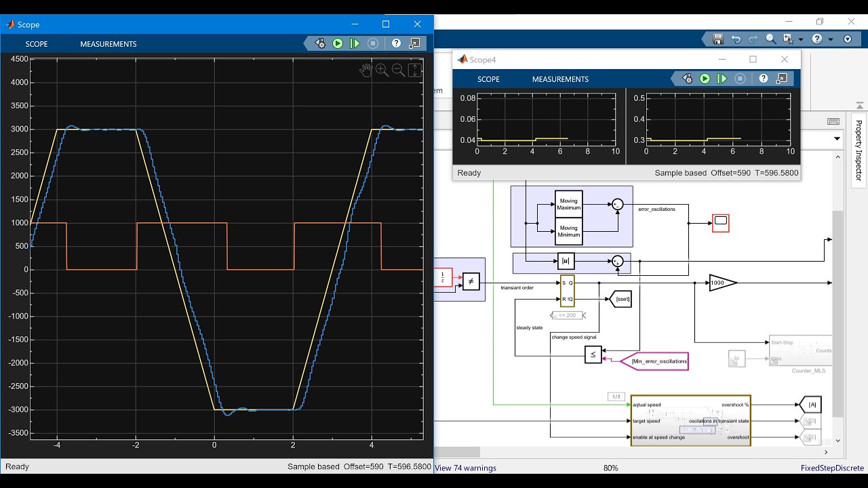
Task: Redo the action in Simulink
Action: (753, 39)
